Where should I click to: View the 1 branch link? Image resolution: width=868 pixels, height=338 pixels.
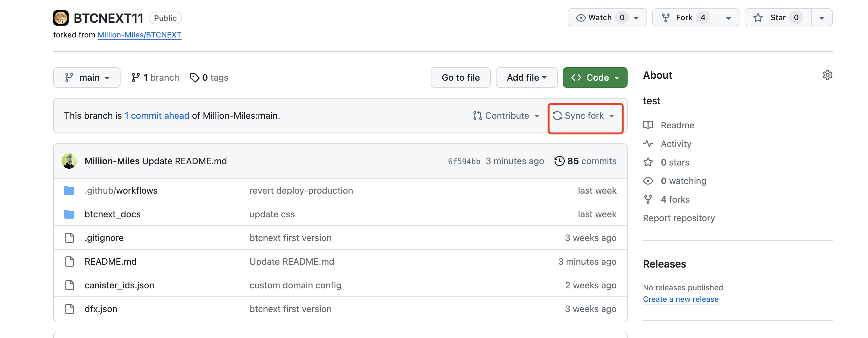pos(155,77)
